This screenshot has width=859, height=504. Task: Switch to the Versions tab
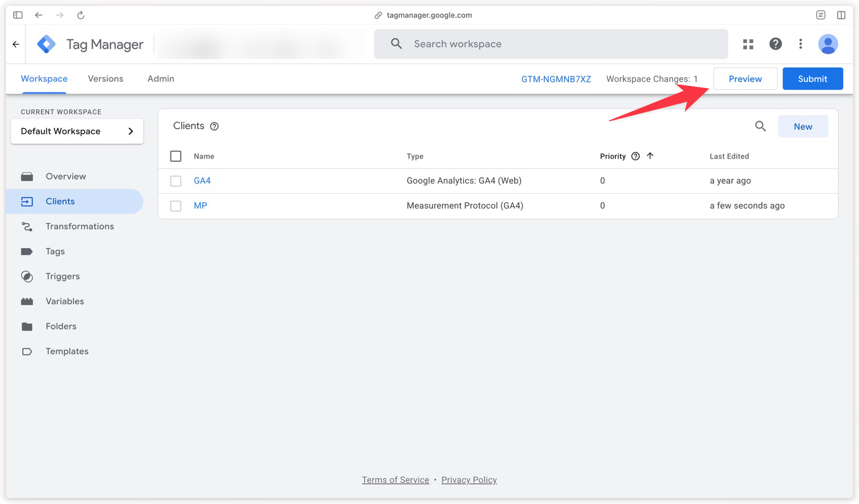(x=105, y=78)
